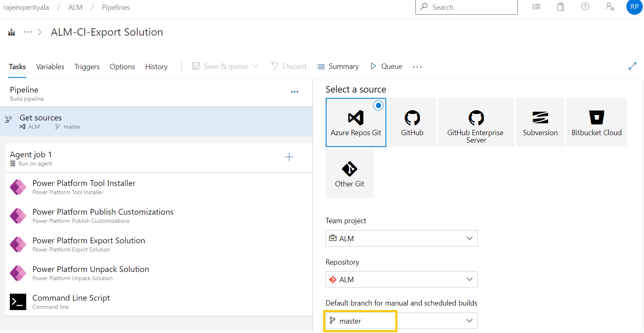Click the Agent job 1 server icon
The height and width of the screenshot is (333, 644).
(13, 163)
